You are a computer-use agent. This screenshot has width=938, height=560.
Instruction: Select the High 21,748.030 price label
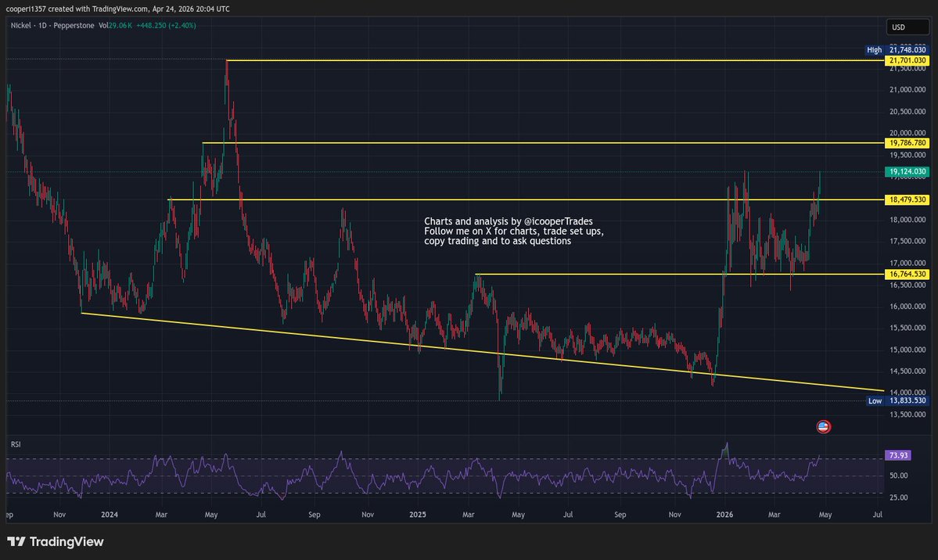(x=897, y=50)
